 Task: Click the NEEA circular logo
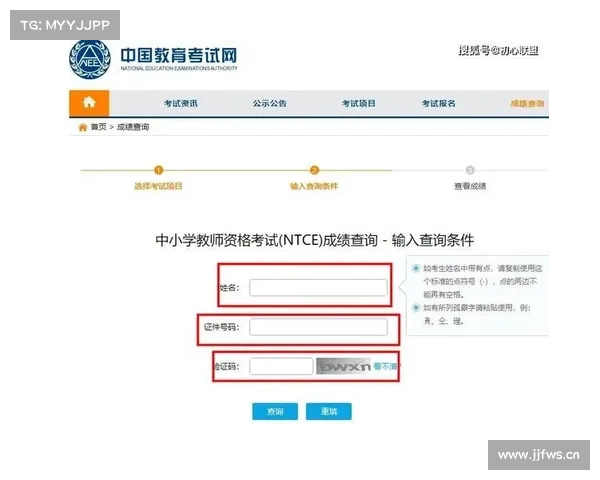click(x=90, y=59)
